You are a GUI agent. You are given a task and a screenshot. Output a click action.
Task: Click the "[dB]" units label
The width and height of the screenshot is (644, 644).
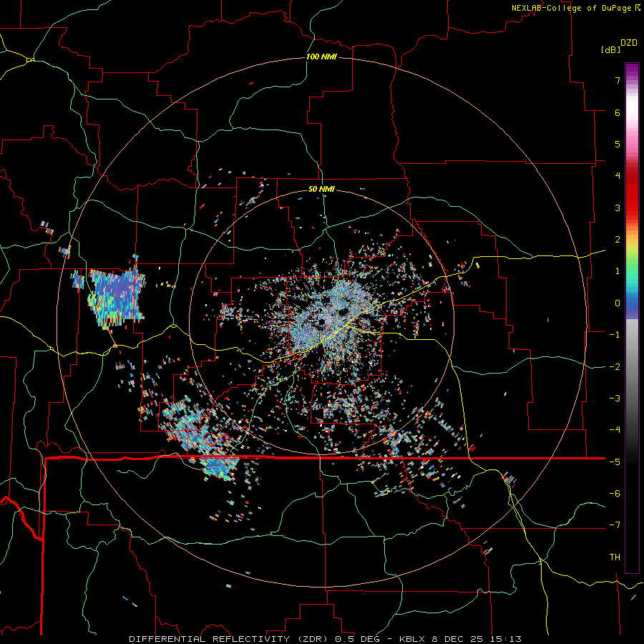pyautogui.click(x=610, y=49)
